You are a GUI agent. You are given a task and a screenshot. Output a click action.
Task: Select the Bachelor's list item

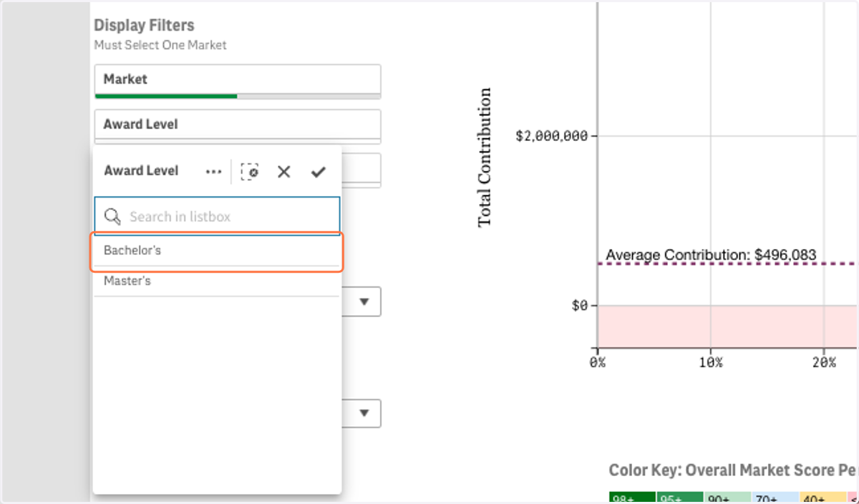coord(217,251)
